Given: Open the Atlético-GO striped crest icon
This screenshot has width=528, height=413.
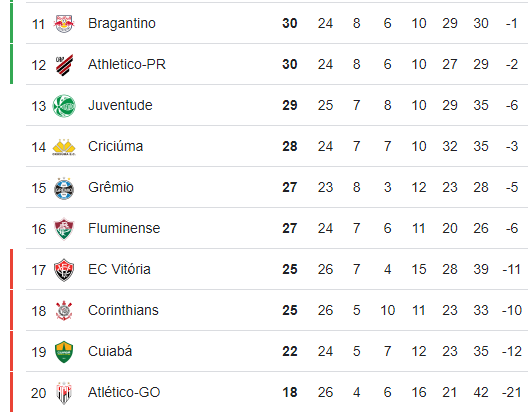Looking at the screenshot, I should click(64, 393).
